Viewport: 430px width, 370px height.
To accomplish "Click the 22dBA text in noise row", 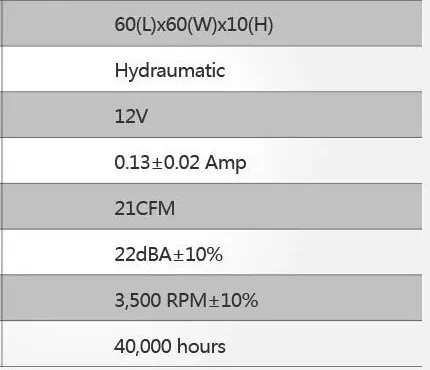I will (x=143, y=254).
